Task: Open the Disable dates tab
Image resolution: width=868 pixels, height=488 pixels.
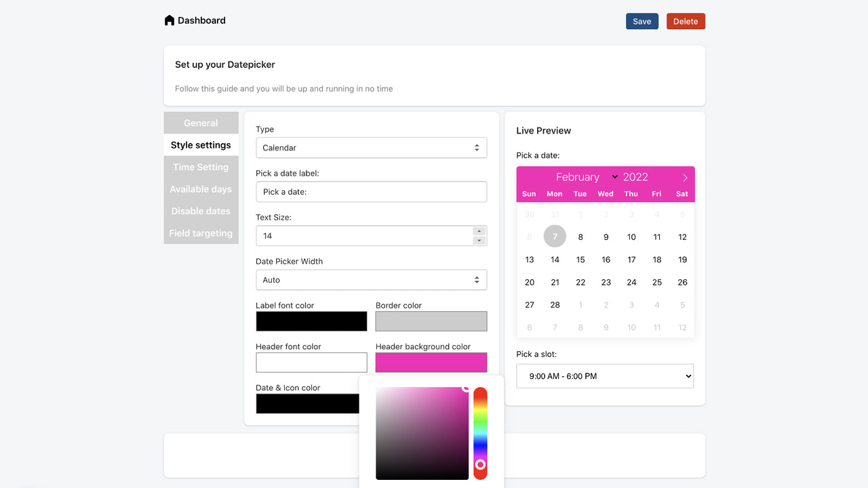Action: [201, 211]
